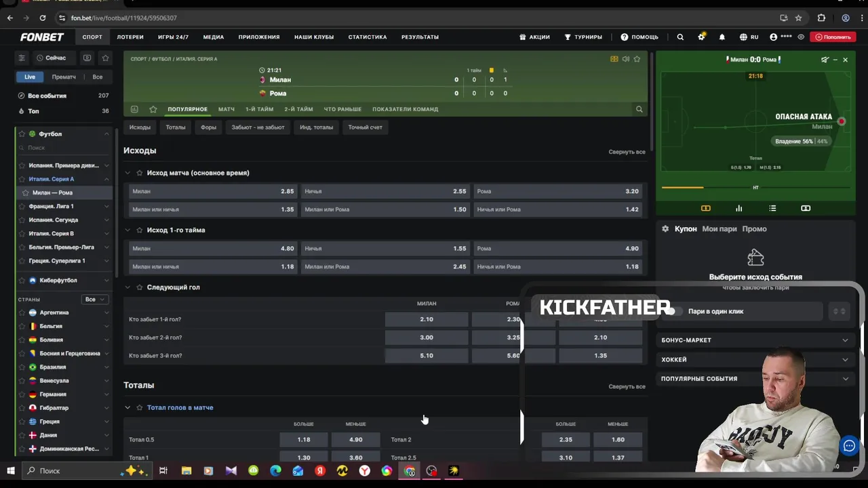The width and height of the screenshot is (868, 488).
Task: Open СТАТИСТИКА in top navigation
Action: [368, 37]
